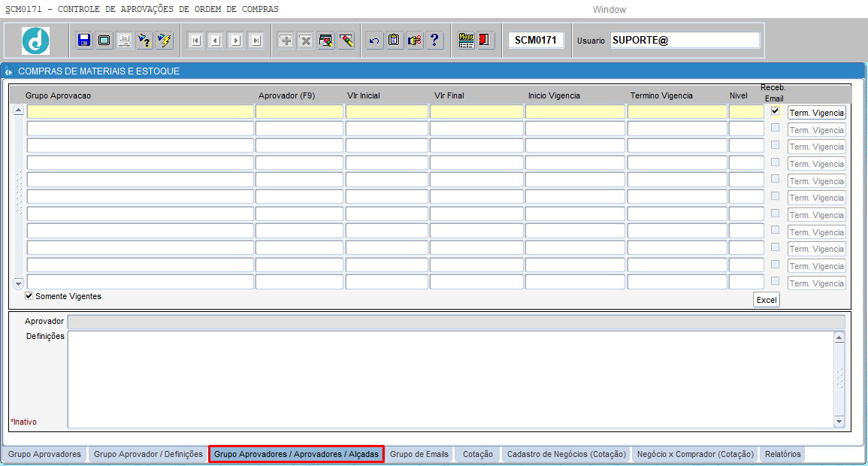Click the pointing hand icon

tap(415, 41)
